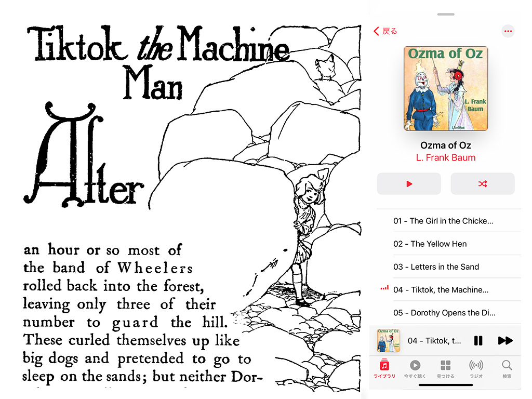Switch to the Search (検索) tab
The width and height of the screenshot is (532, 399).
pos(507,368)
